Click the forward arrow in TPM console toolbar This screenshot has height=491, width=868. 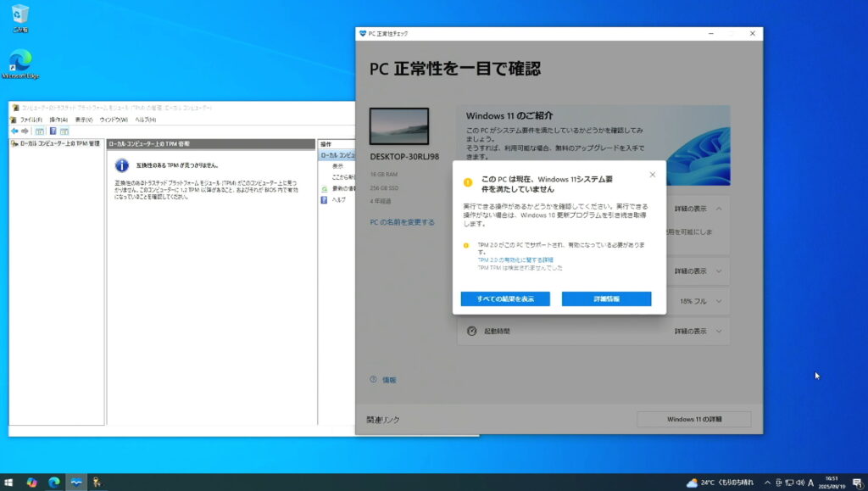tap(25, 131)
